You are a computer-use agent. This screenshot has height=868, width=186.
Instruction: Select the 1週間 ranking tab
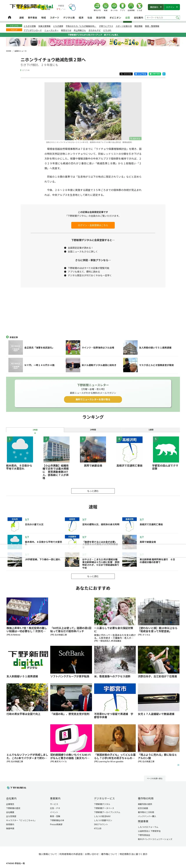click(151, 430)
